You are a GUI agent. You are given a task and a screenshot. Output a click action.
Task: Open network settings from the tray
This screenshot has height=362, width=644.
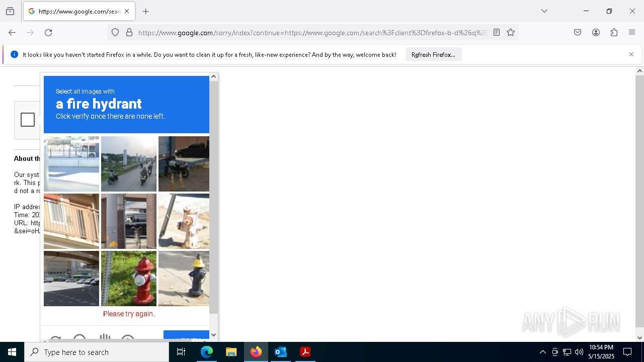(x=567, y=352)
